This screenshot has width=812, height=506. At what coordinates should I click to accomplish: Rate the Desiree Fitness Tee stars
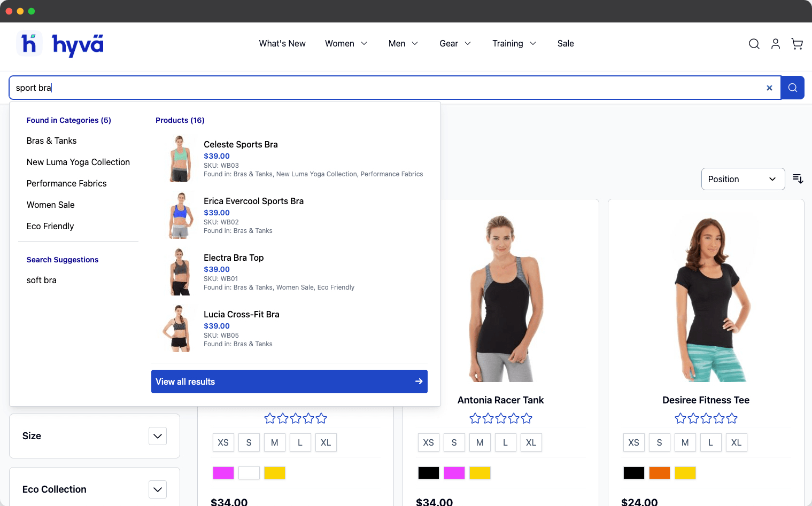pyautogui.click(x=706, y=418)
